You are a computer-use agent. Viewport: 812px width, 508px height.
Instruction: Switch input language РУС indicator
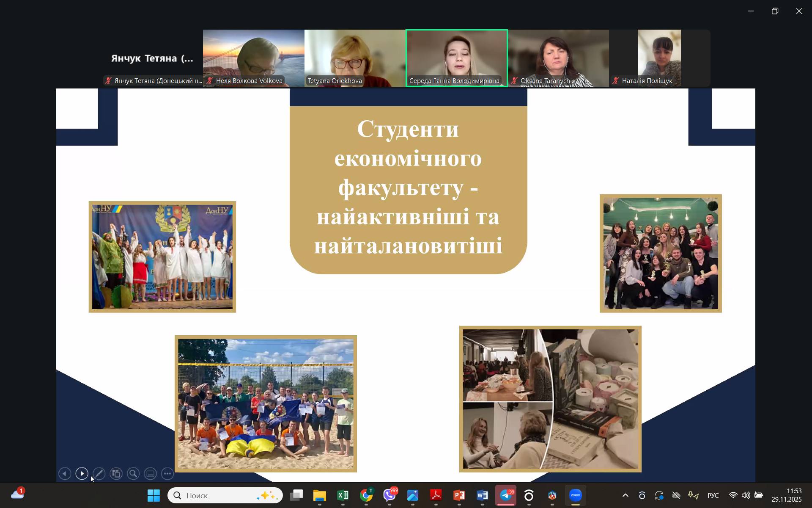[713, 495]
